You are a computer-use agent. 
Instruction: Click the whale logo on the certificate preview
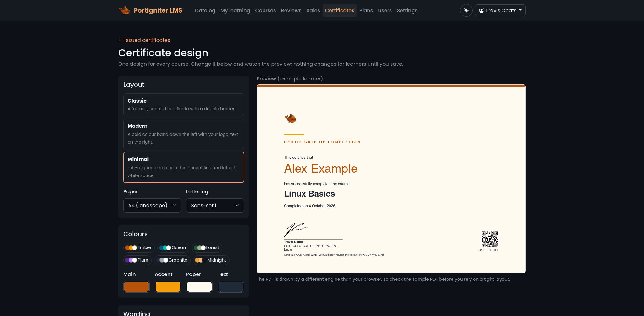coord(291,118)
